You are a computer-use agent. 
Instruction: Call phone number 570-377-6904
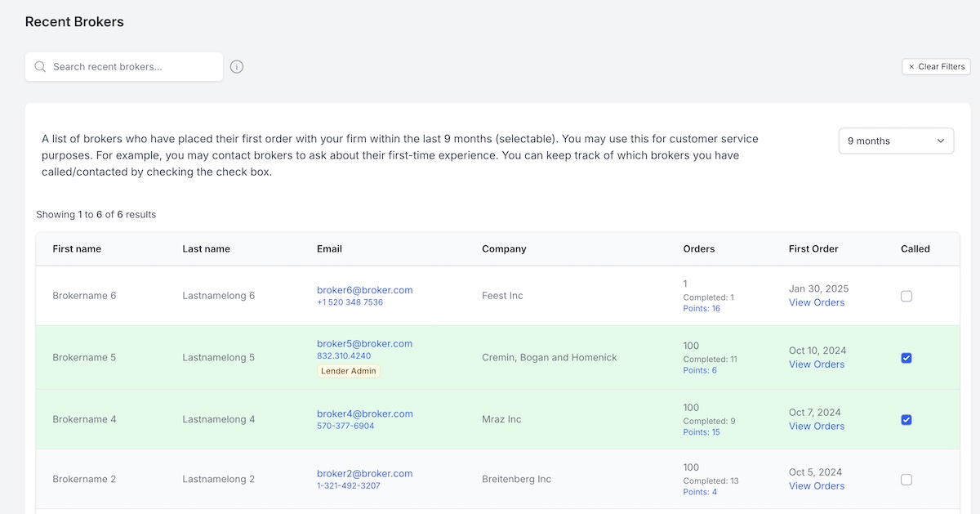(x=345, y=426)
